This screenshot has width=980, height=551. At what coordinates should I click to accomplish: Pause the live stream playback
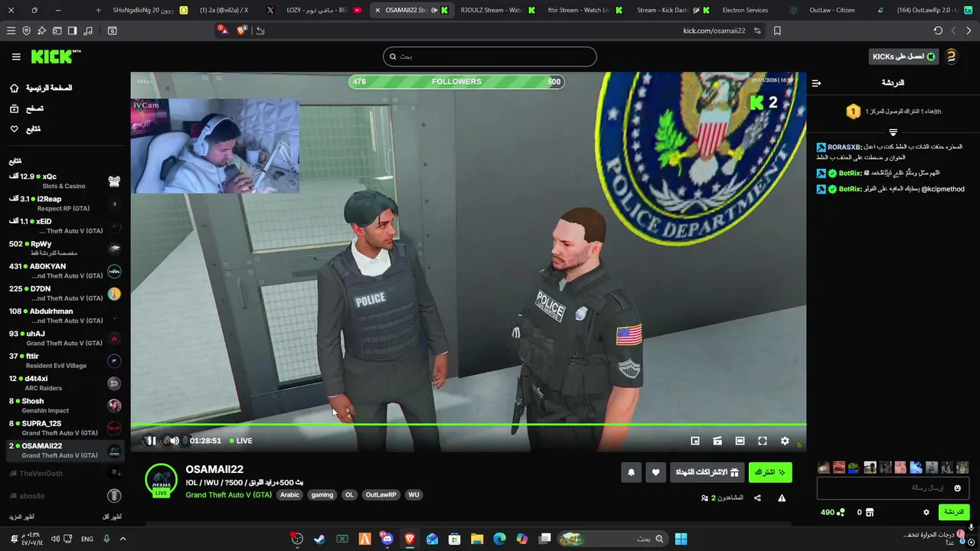[x=152, y=441]
